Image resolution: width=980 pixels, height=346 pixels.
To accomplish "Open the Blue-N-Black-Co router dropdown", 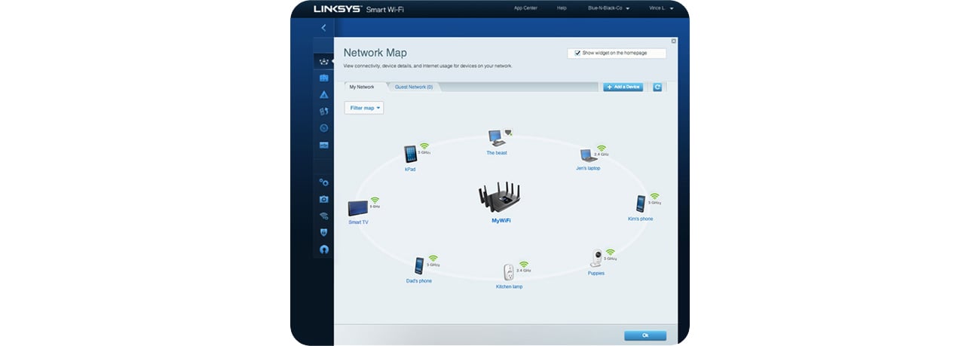I will 610,8.
